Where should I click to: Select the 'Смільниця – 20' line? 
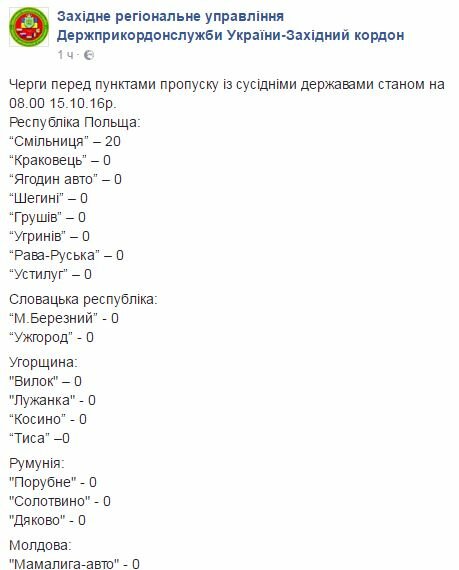[x=65, y=141]
